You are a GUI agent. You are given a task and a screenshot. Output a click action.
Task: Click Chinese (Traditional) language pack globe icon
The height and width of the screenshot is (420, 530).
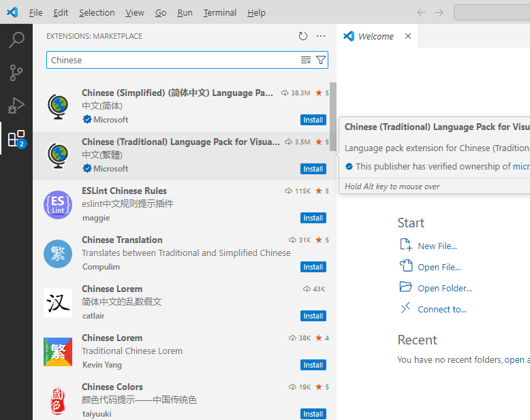coord(58,156)
